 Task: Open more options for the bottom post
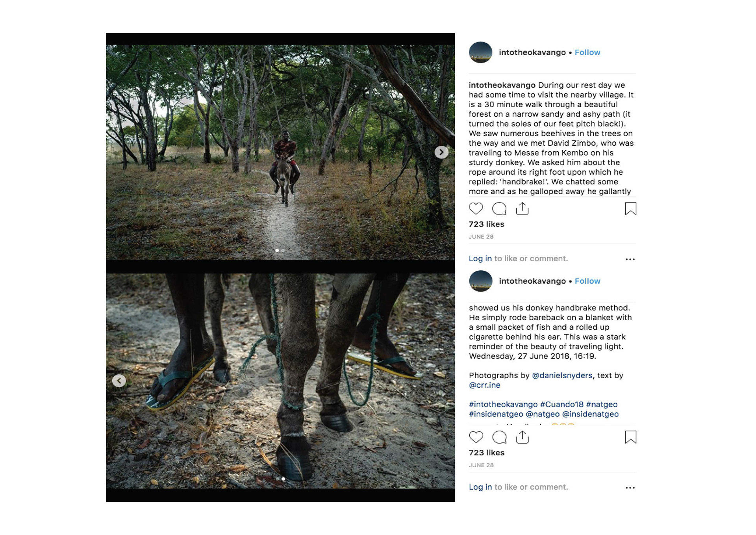click(x=630, y=488)
